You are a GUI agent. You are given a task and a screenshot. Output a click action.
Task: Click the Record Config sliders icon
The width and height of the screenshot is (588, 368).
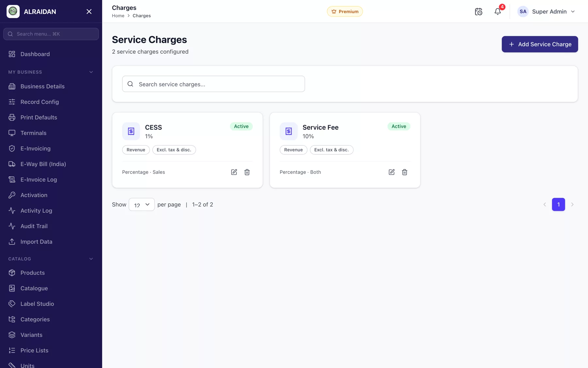pyautogui.click(x=12, y=102)
